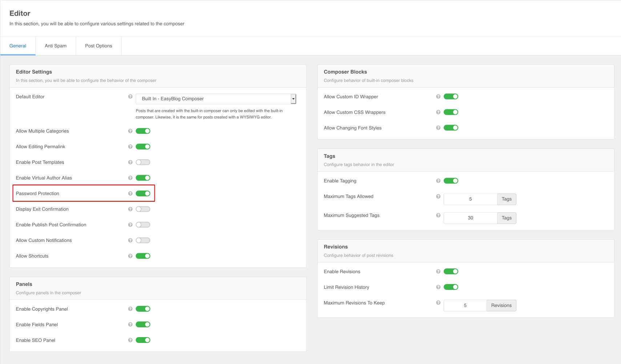Screen dimensions: 621x364
Task: Turn on Allow Custom Notifications switch
Action: click(x=143, y=240)
